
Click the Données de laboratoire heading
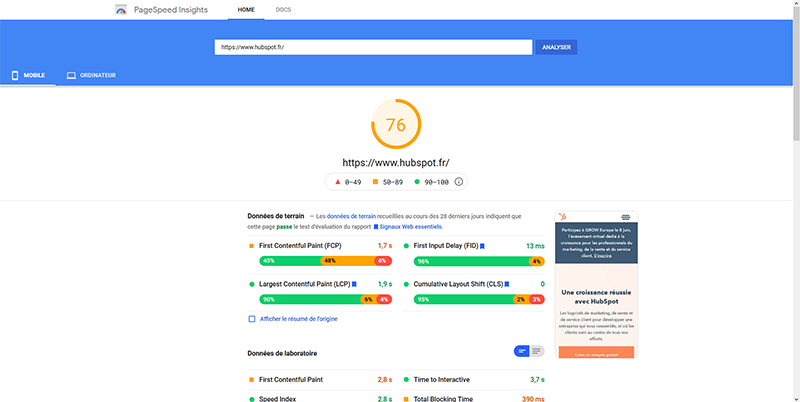[282, 353]
